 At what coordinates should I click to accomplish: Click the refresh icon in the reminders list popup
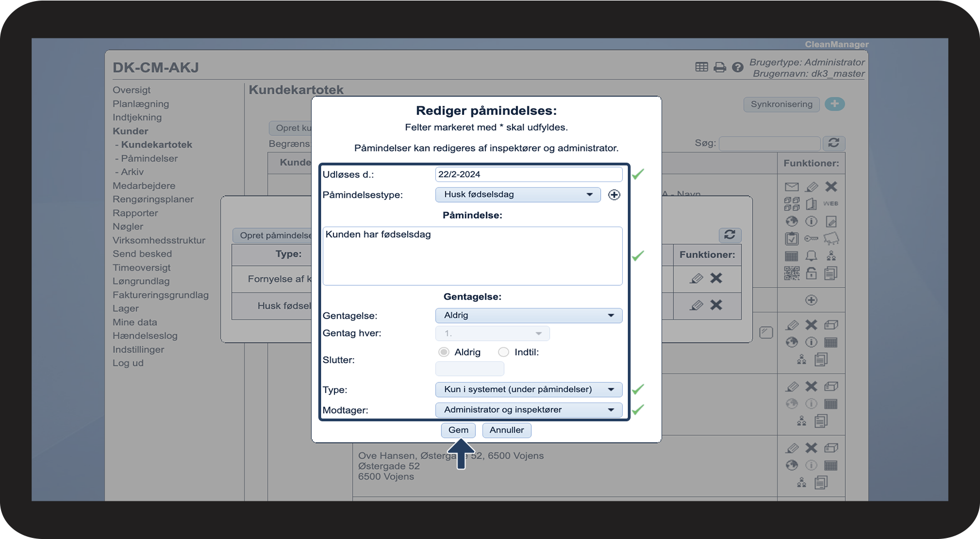coord(730,235)
